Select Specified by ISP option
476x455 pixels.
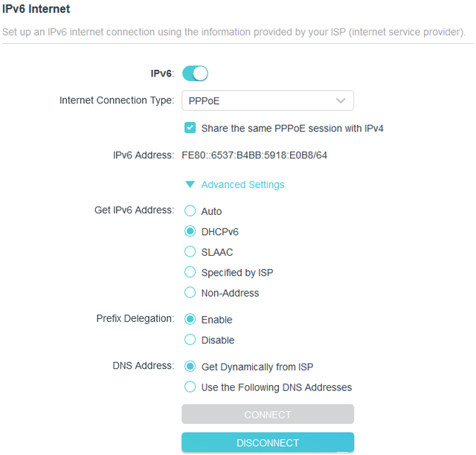coord(190,272)
